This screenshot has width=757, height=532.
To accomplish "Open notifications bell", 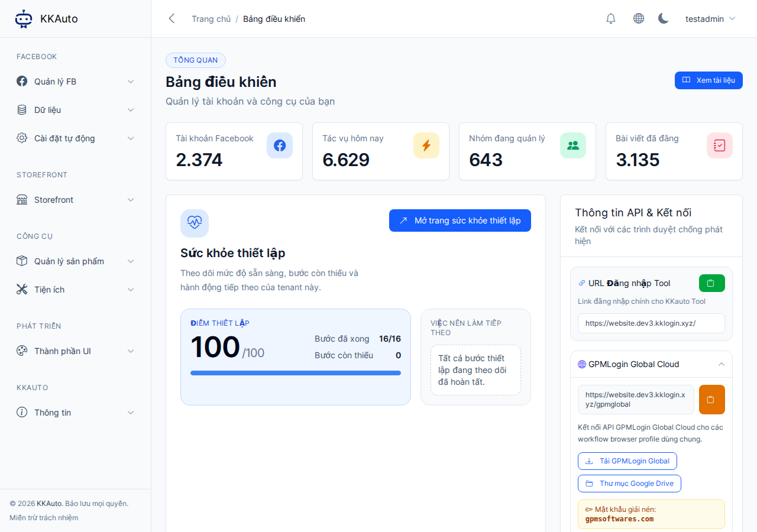I will [611, 19].
